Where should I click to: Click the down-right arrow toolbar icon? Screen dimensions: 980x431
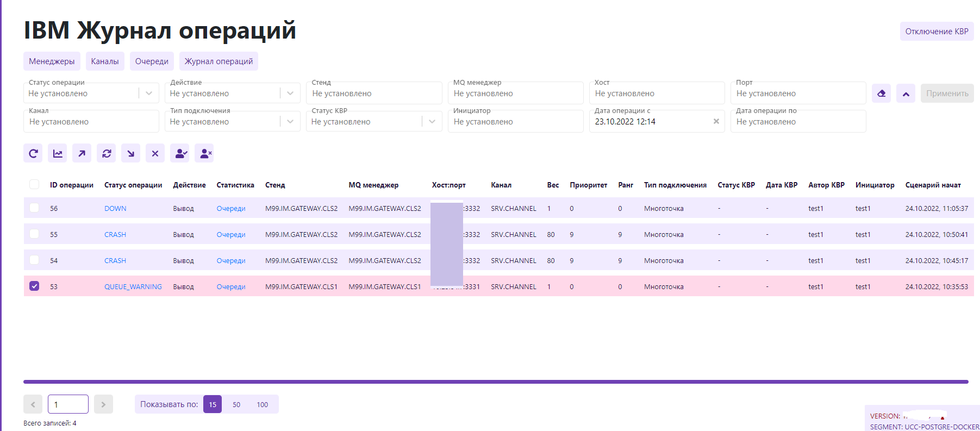point(130,153)
